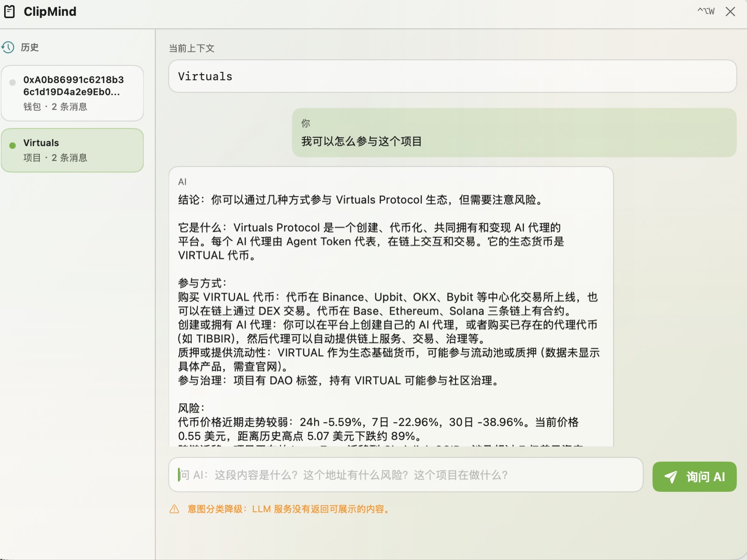This screenshot has width=747, height=560.
Task: Click the current context field showing Virtuals
Action: [x=452, y=76]
